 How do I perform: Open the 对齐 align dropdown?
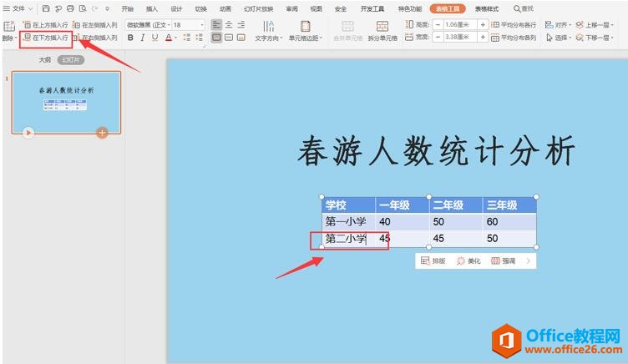[558, 25]
